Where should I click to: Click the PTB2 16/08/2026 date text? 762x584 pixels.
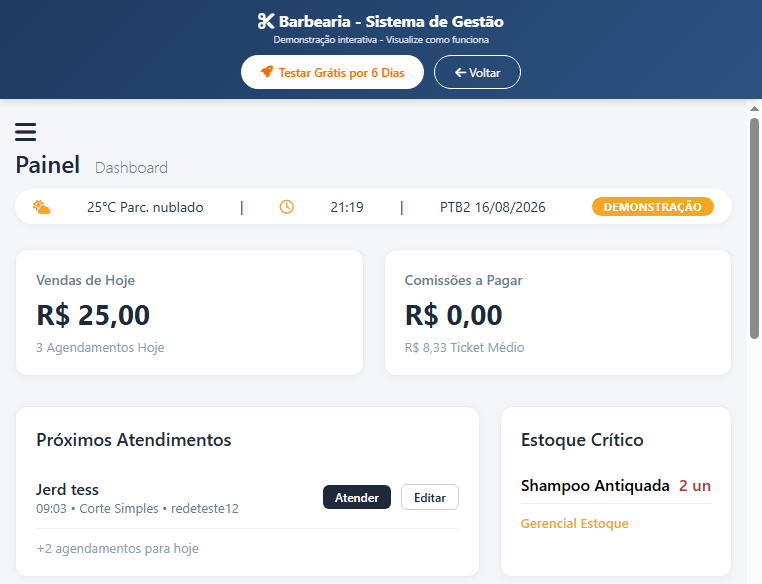click(x=493, y=207)
